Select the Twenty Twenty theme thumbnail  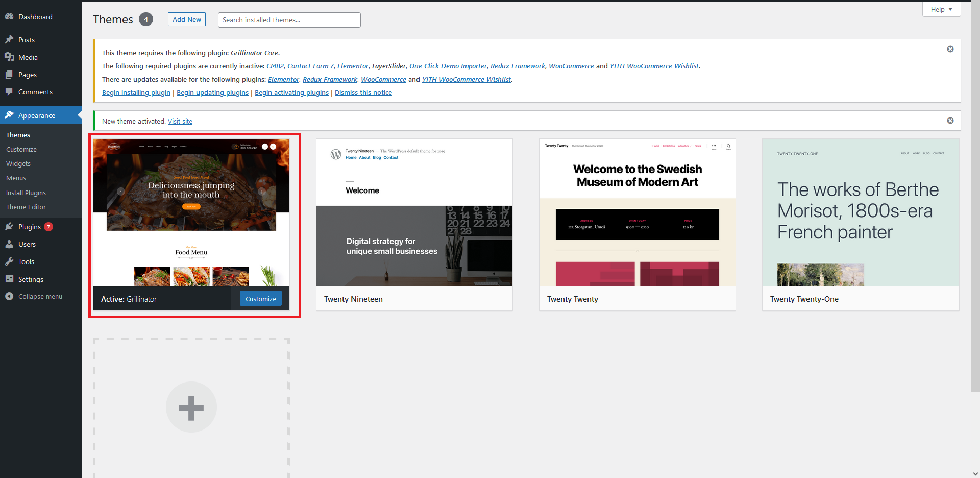point(638,212)
